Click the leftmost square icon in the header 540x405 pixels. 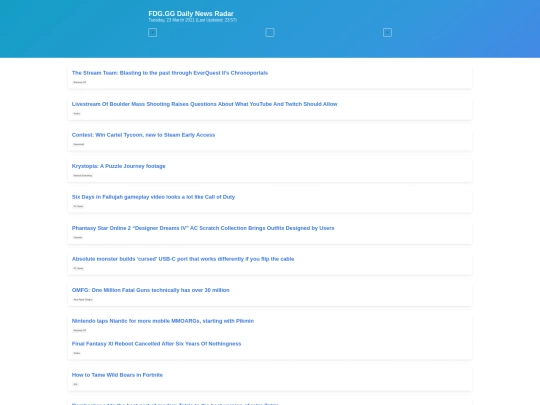(x=153, y=32)
